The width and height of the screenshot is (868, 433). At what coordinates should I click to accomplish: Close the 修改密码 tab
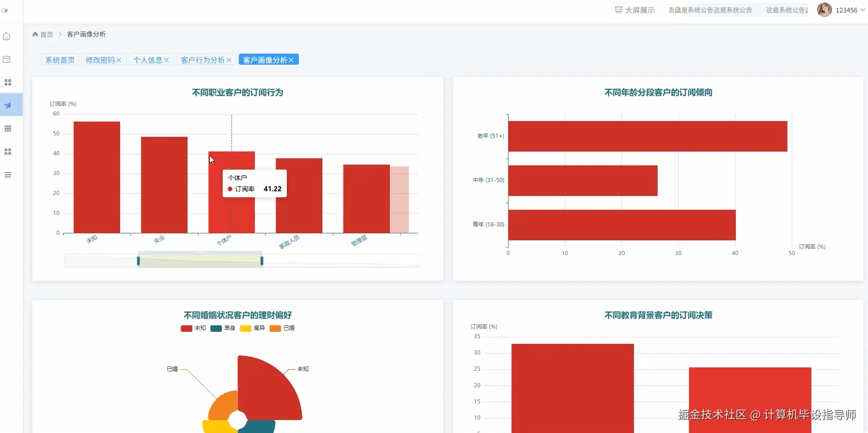point(119,60)
